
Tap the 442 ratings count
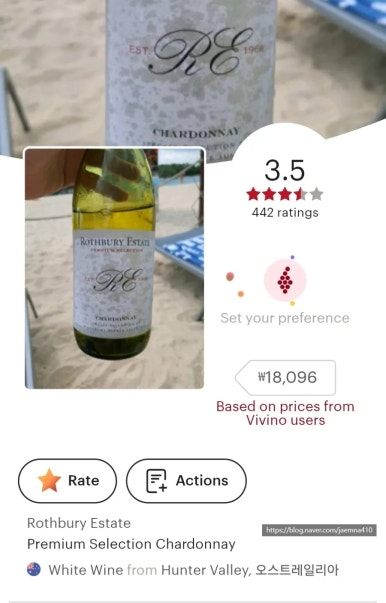[285, 213]
